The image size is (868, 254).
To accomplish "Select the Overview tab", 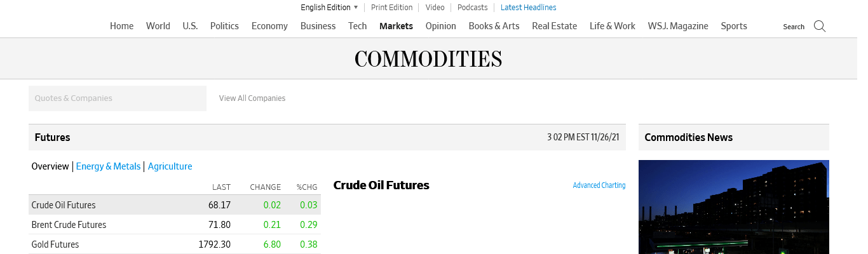I will pyautogui.click(x=50, y=166).
